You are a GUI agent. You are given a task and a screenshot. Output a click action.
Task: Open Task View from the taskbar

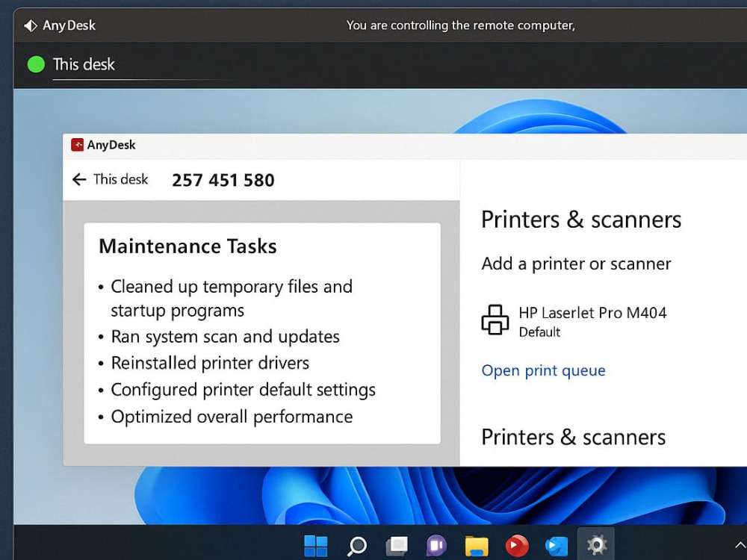click(397, 546)
